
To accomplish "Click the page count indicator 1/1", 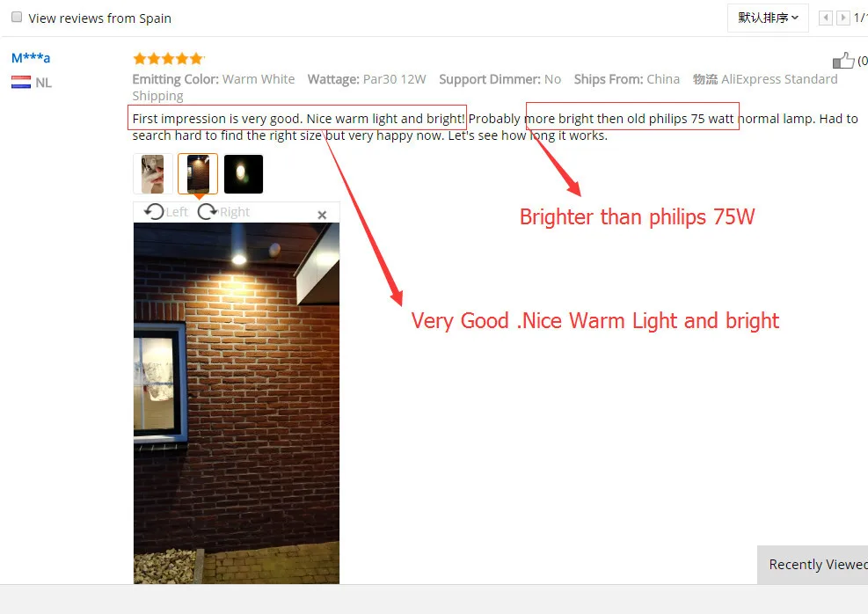I will 861,18.
